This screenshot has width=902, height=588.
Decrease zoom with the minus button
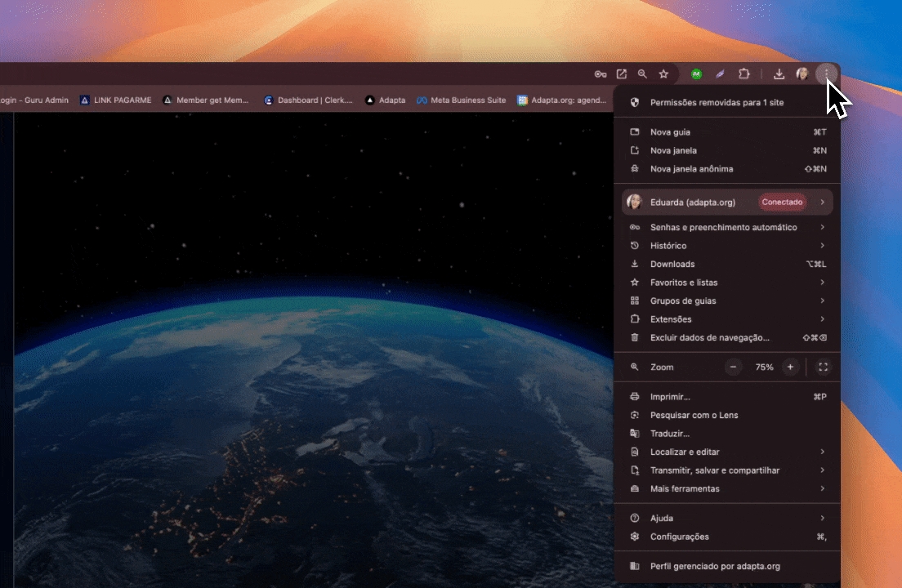734,367
